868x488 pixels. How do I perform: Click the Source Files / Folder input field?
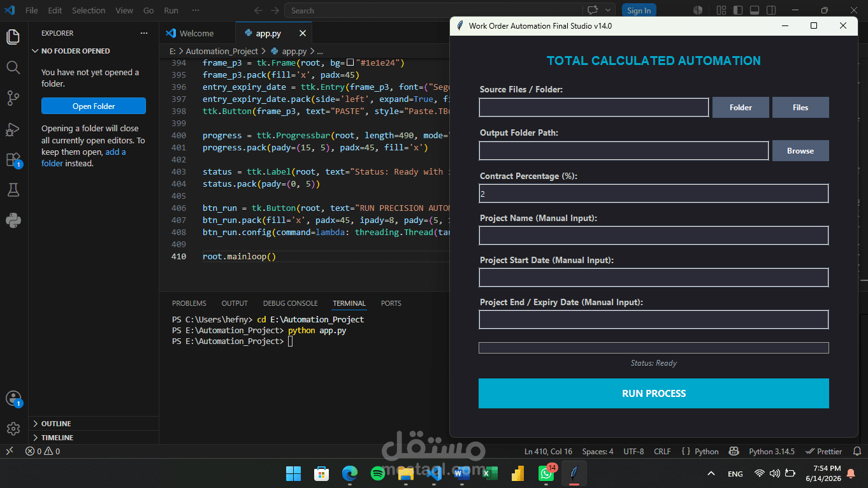coord(594,107)
